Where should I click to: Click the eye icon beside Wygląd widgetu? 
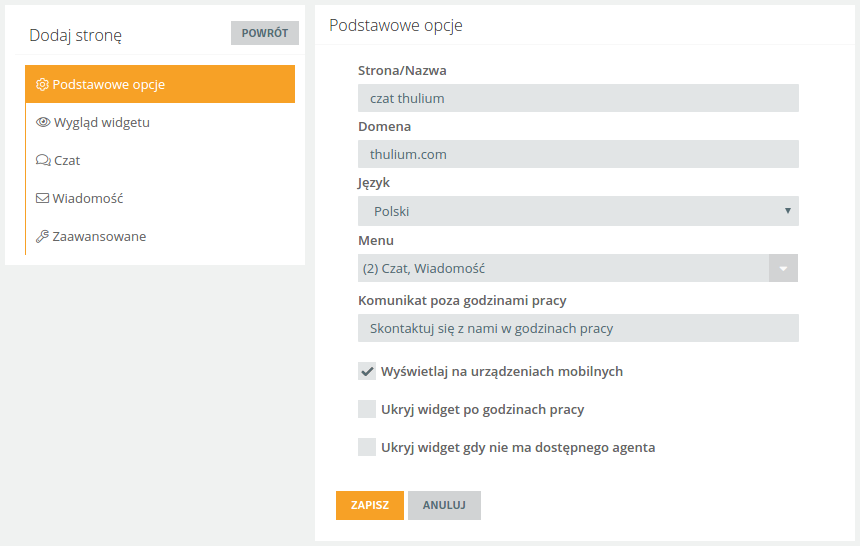click(x=43, y=122)
